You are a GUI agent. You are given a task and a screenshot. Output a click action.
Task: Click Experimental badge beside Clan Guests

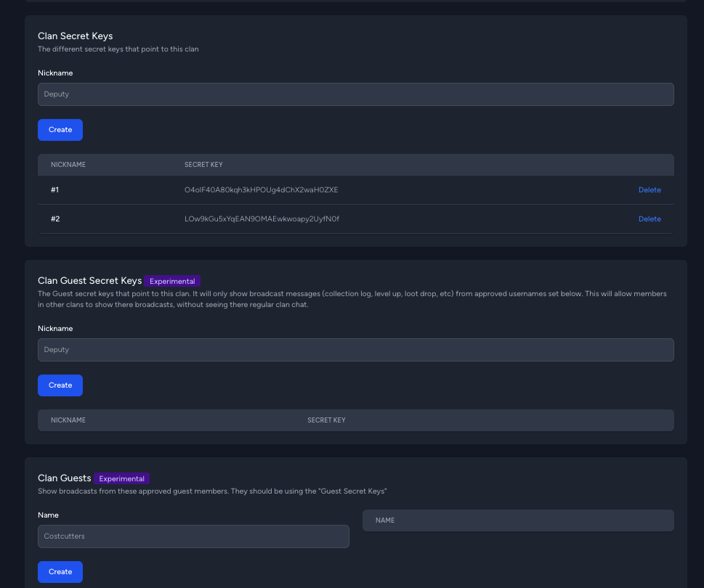(121, 478)
